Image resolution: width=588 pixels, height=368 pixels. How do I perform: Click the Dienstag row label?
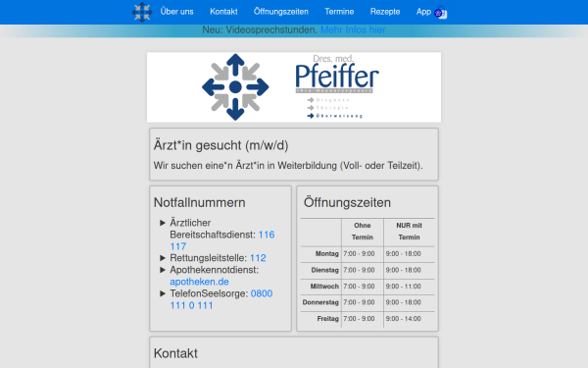(x=324, y=270)
